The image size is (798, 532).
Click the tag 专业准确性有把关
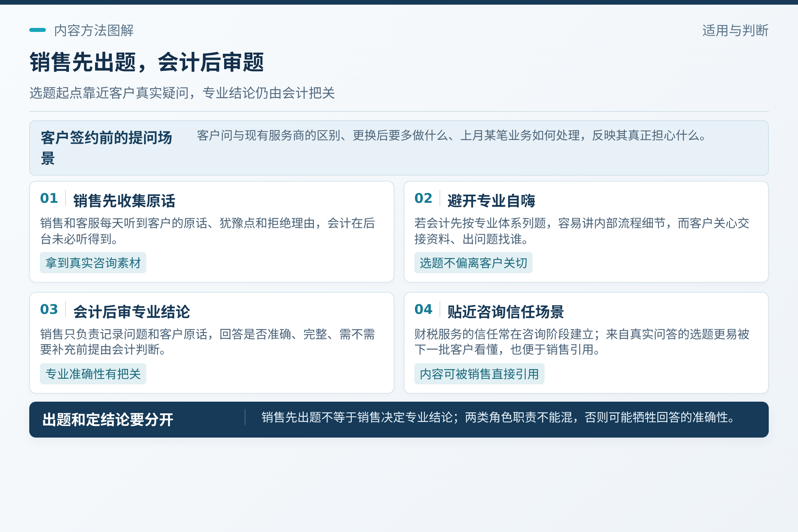(93, 374)
